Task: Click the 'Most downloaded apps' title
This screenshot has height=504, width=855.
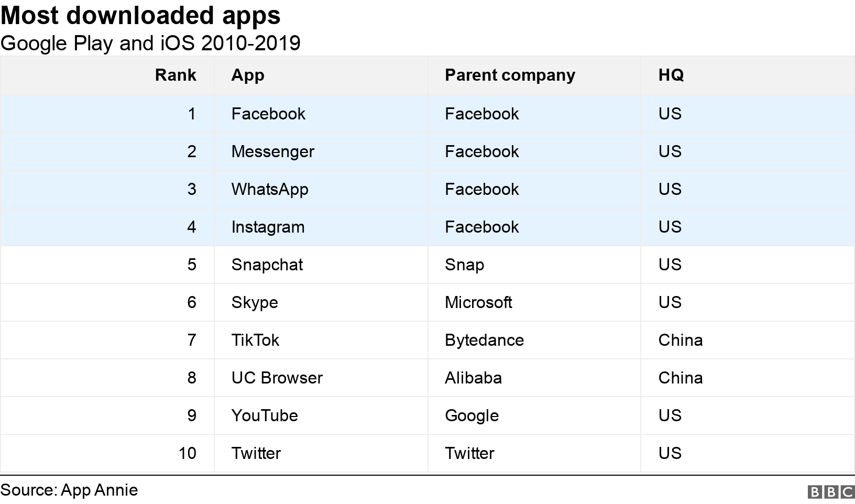Action: tap(140, 16)
